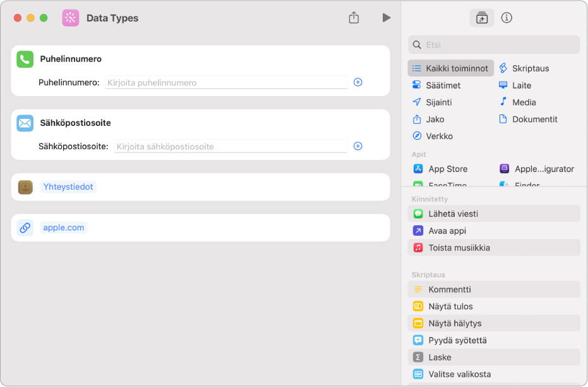Open App Store actions
This screenshot has height=387, width=588.
coord(440,169)
